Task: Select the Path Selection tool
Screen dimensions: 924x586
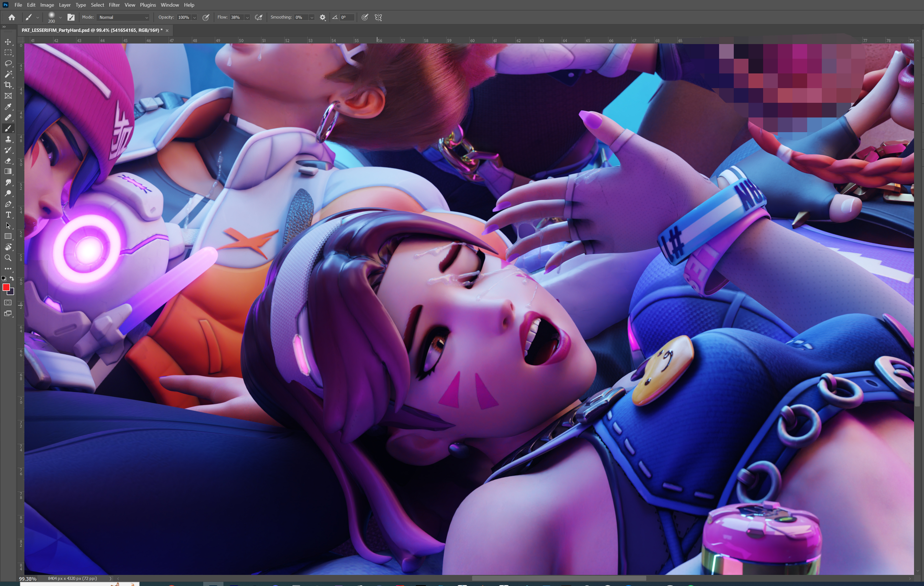Action: click(x=8, y=226)
